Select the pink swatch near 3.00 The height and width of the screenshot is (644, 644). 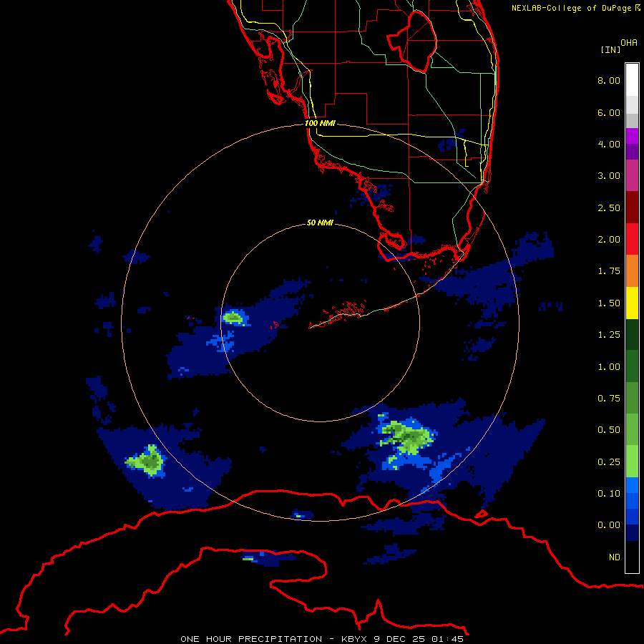pyautogui.click(x=632, y=175)
